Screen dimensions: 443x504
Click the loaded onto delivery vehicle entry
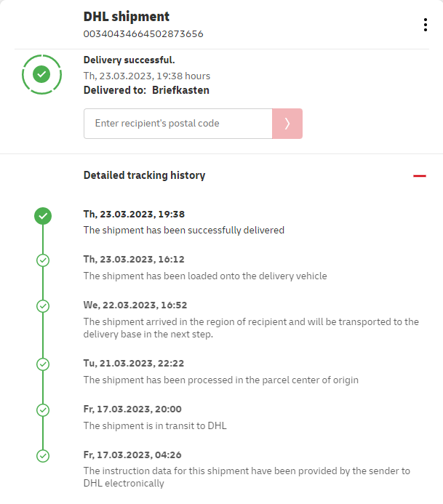pos(205,276)
